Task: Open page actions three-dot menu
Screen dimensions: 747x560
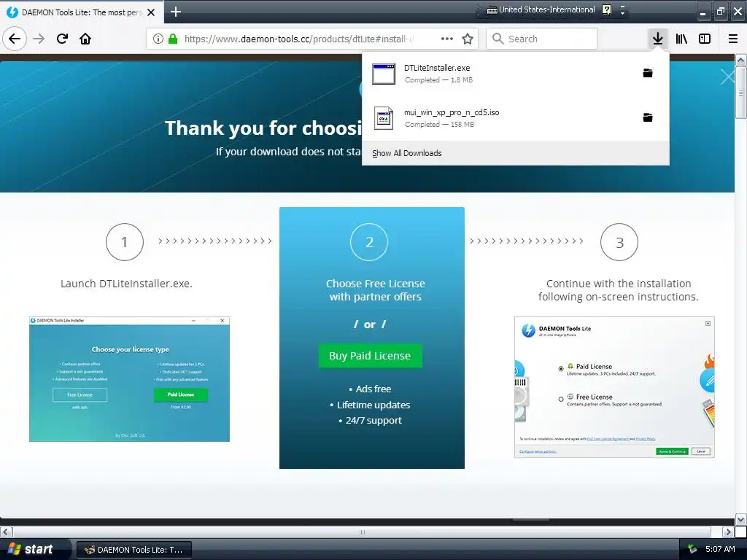Action: tap(447, 39)
